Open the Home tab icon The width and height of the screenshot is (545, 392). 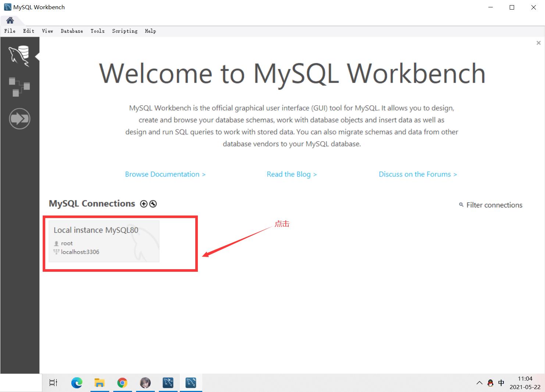10,20
